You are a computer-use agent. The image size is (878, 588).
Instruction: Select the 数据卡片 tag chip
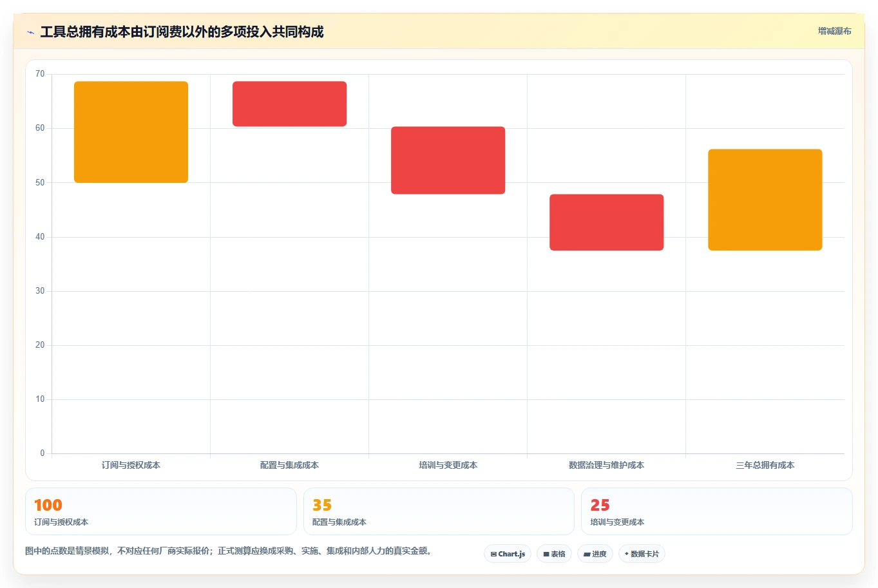click(x=642, y=554)
